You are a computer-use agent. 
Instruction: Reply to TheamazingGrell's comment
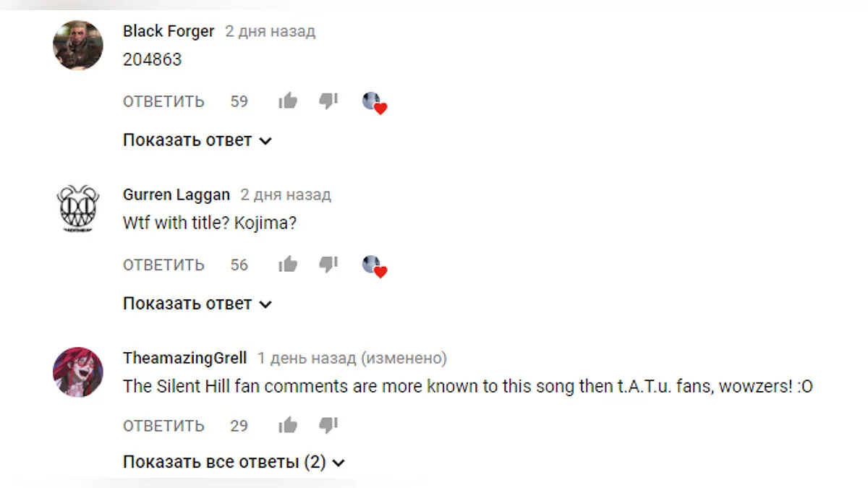(163, 425)
